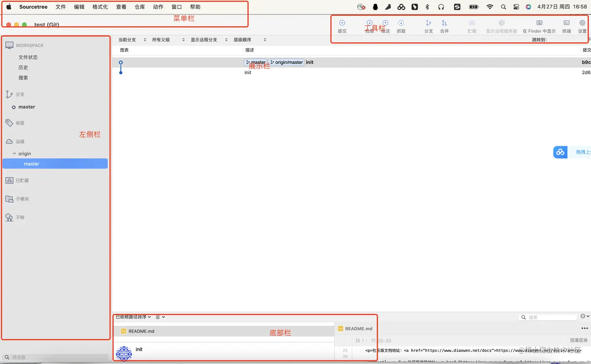The height and width of the screenshot is (364, 591).
Task: Click the init commit author avatar
Action: click(x=124, y=353)
